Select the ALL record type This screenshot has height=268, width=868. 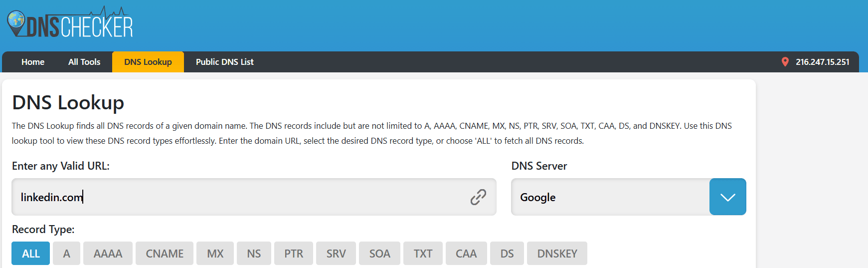pos(31,254)
